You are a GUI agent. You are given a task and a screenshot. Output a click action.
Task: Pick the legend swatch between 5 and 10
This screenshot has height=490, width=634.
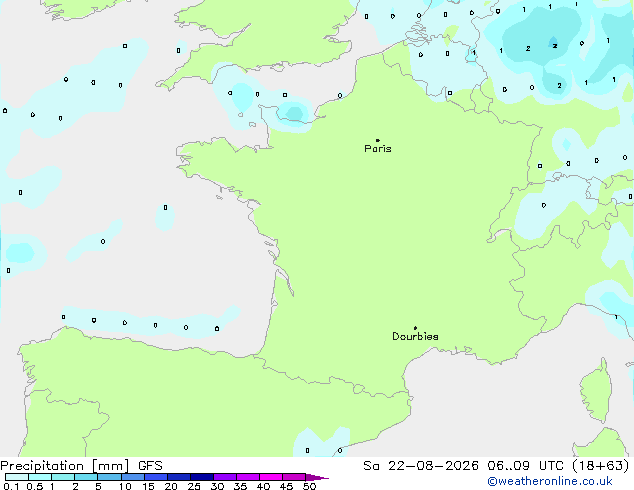pos(110,477)
